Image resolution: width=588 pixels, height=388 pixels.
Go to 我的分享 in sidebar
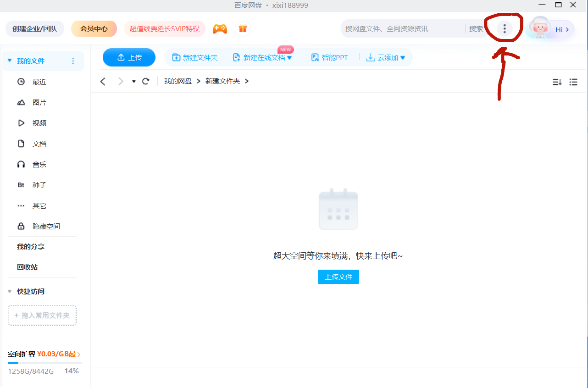[x=30, y=246]
